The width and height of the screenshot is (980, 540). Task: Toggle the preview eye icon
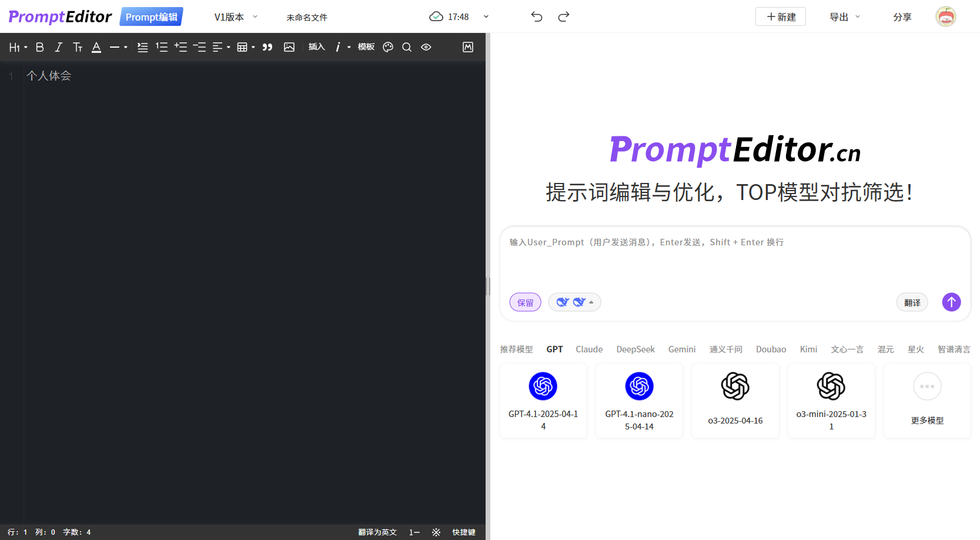pos(426,47)
